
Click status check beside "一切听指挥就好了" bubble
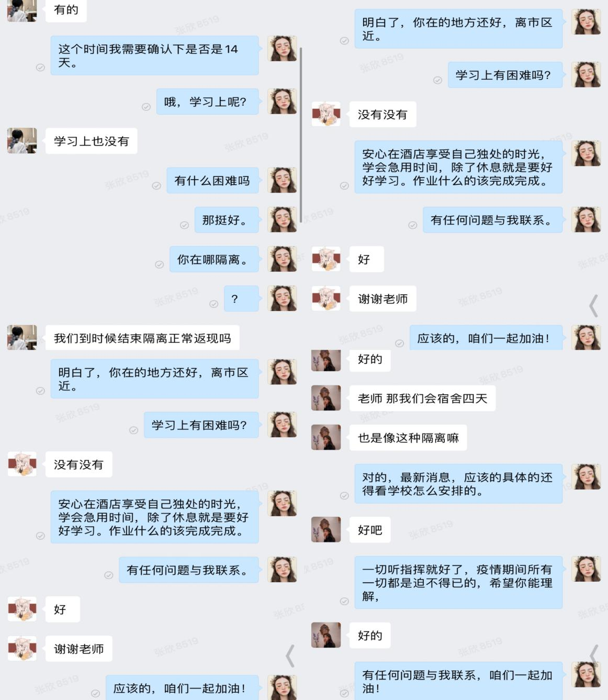click(x=344, y=602)
